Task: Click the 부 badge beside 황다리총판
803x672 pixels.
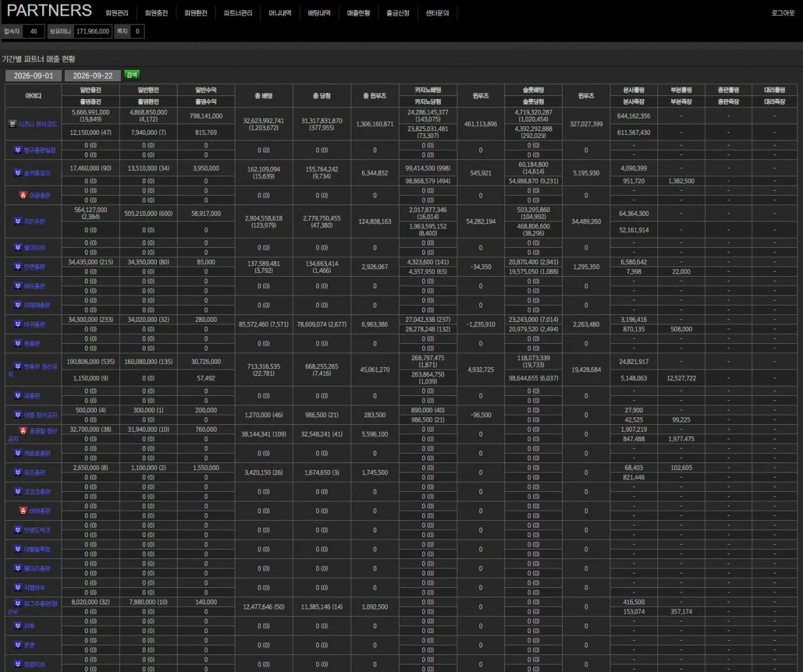Action: pyautogui.click(x=18, y=568)
